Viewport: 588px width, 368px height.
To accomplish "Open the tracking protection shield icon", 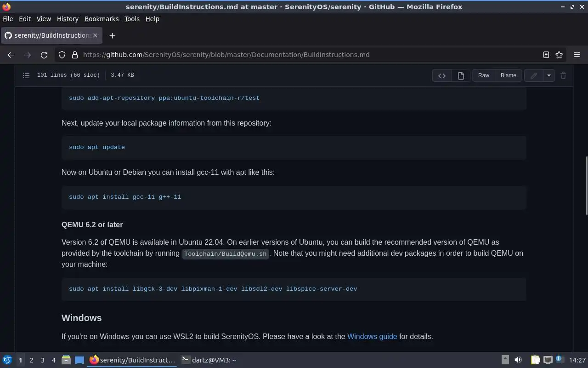I will (x=62, y=55).
